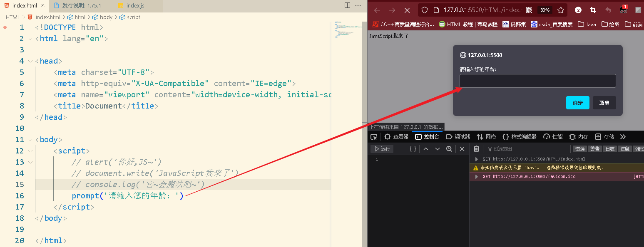Open the Java bookmark folder
Screen dimensions: 644x247
(x=587, y=24)
